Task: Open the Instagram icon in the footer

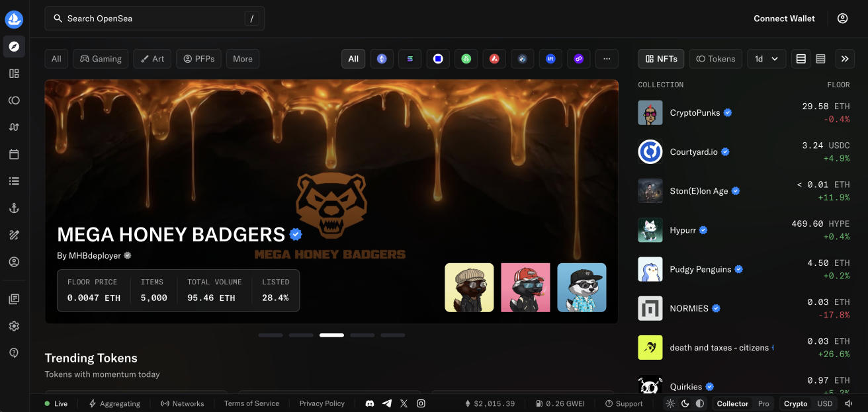Action: [x=421, y=403]
